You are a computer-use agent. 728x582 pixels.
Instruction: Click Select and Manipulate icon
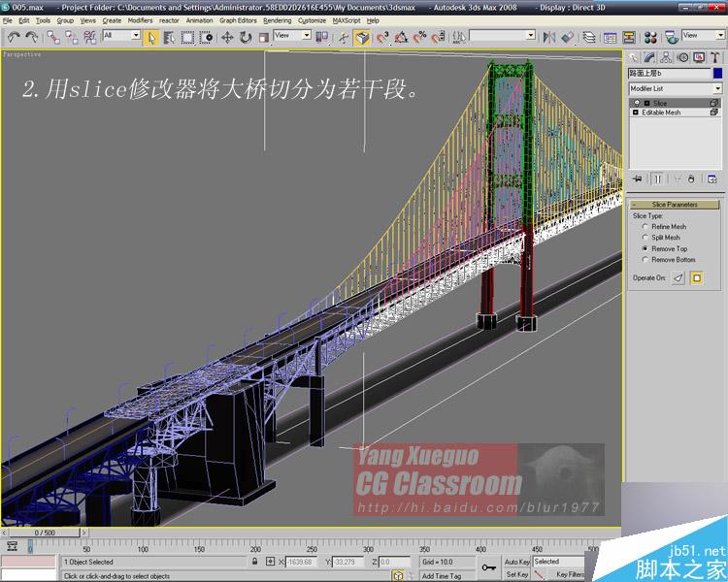pos(344,38)
